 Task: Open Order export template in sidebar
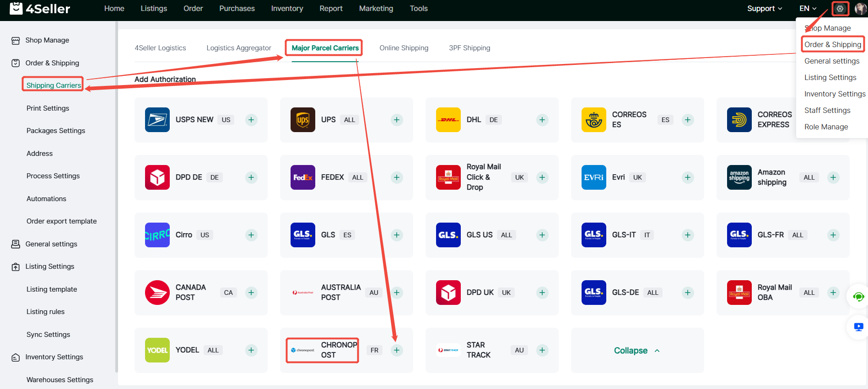point(62,221)
